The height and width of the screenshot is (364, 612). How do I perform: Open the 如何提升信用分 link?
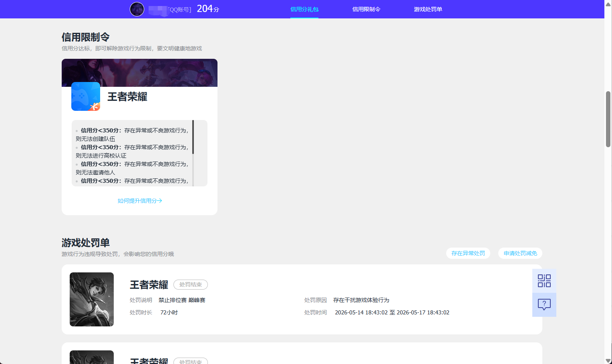click(140, 201)
